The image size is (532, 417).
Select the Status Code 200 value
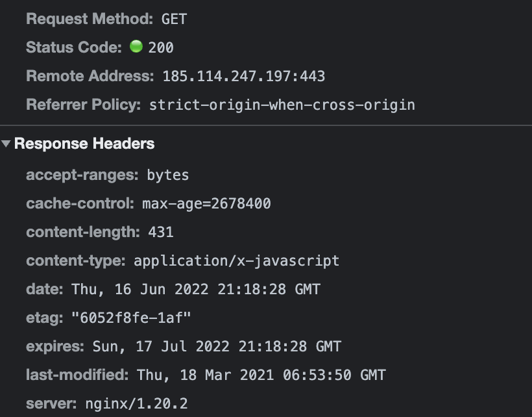click(161, 47)
